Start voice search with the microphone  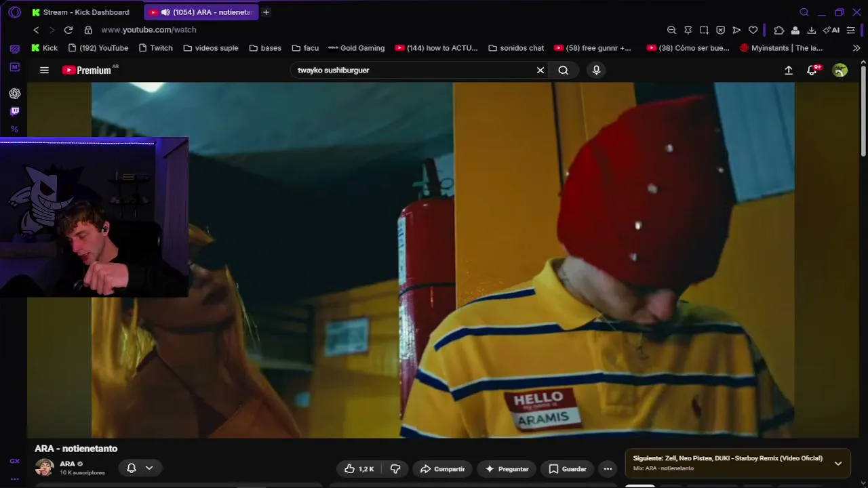click(x=597, y=70)
